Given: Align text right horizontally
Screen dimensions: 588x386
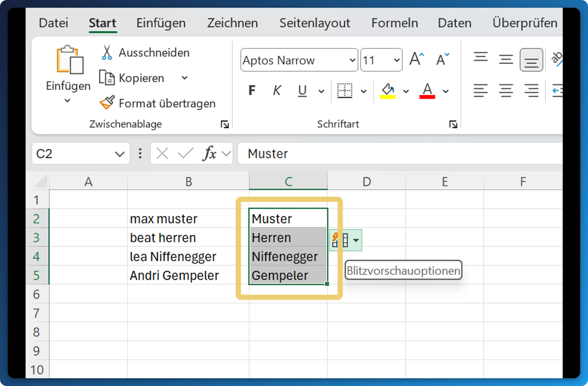Looking at the screenshot, I should (x=531, y=90).
